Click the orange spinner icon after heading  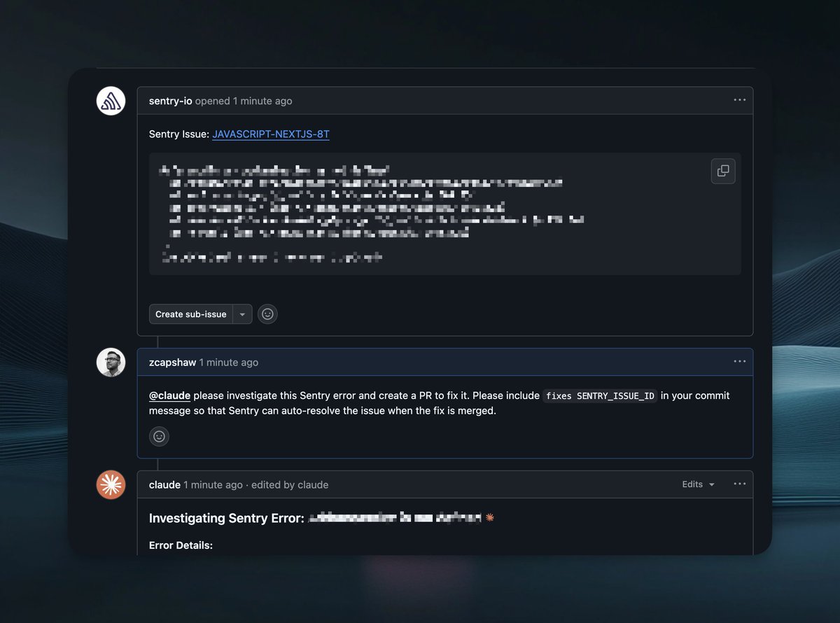[490, 517]
